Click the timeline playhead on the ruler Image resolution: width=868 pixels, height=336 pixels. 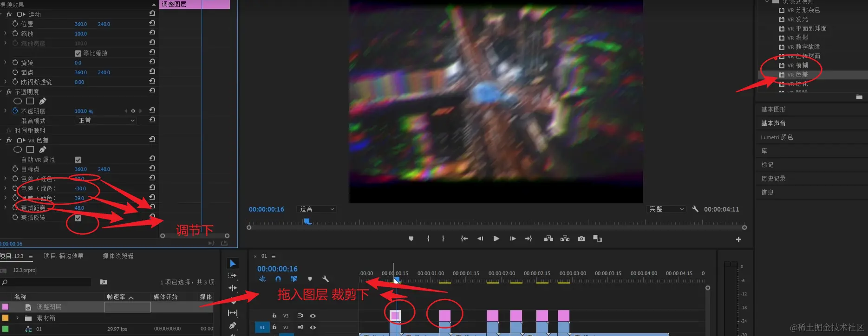point(397,280)
